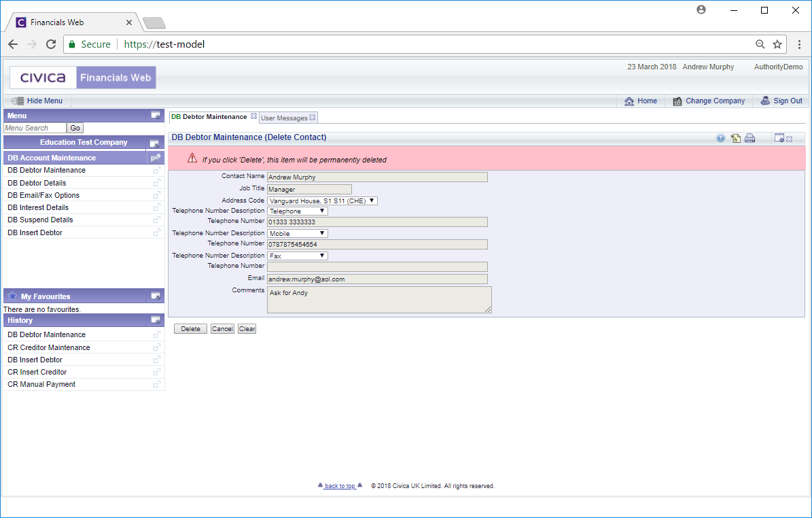The height and width of the screenshot is (518, 812).
Task: Open DB Insert Debtor from History
Action: (x=35, y=360)
